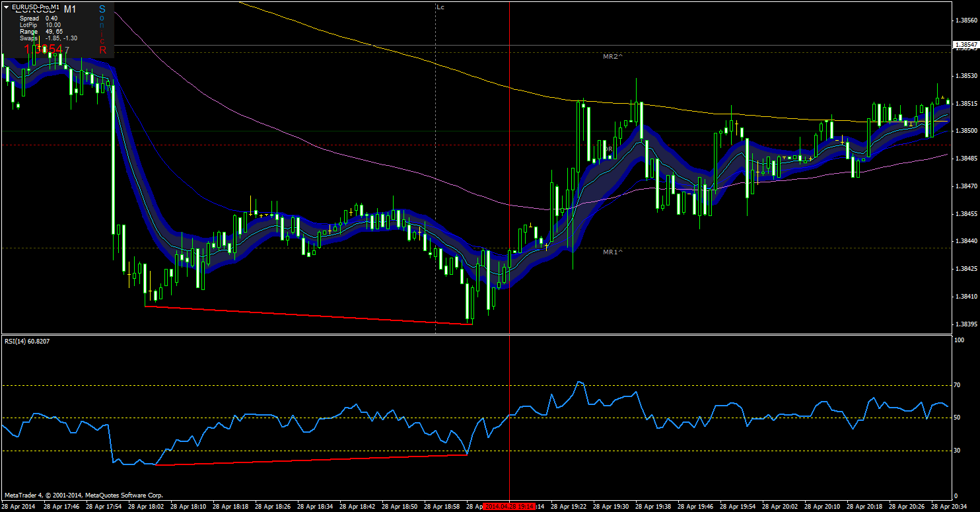
Task: Click the 1.38395 value on price scale
Action: click(x=966, y=324)
